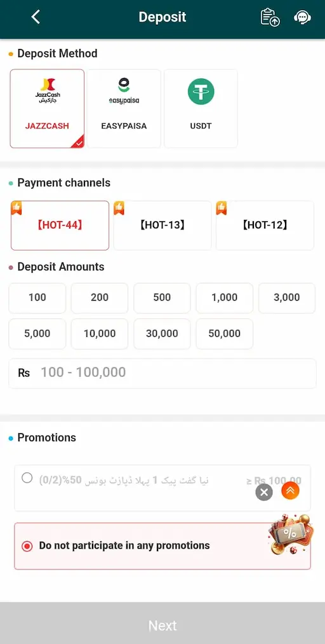The width and height of the screenshot is (325, 644).
Task: Select the Easypaisa deposit method
Action: point(124,109)
